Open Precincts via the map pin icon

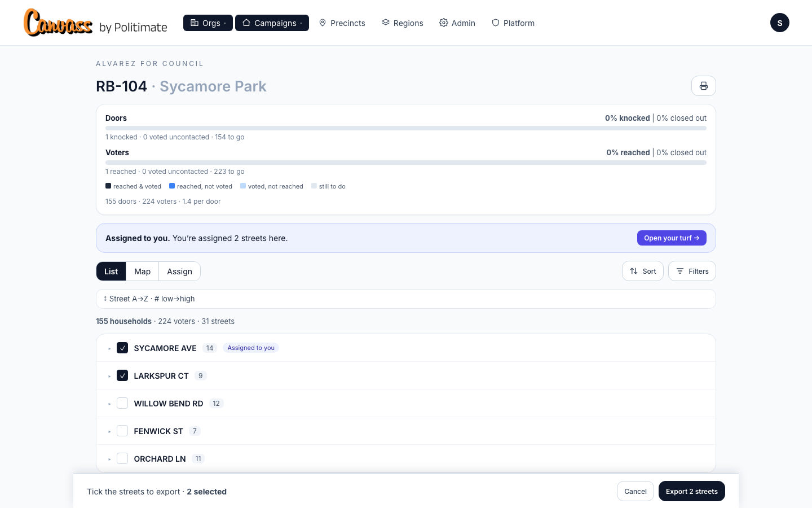coord(342,23)
